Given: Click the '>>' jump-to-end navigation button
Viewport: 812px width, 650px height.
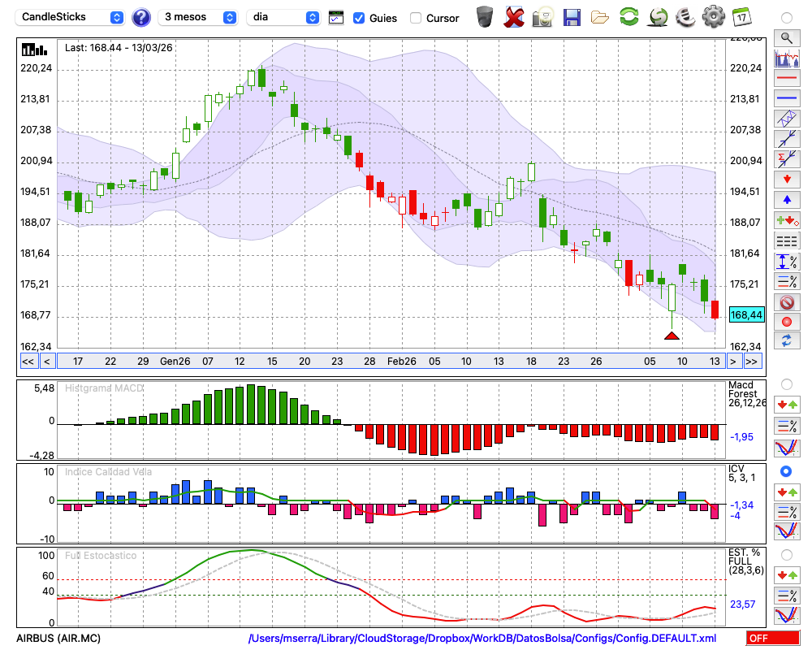Looking at the screenshot, I should pyautogui.click(x=752, y=361).
